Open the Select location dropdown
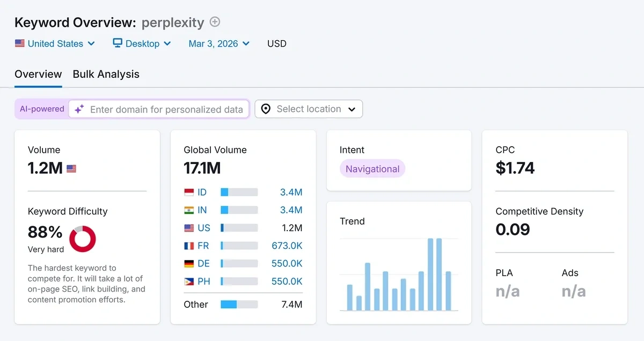The image size is (644, 341). point(309,109)
